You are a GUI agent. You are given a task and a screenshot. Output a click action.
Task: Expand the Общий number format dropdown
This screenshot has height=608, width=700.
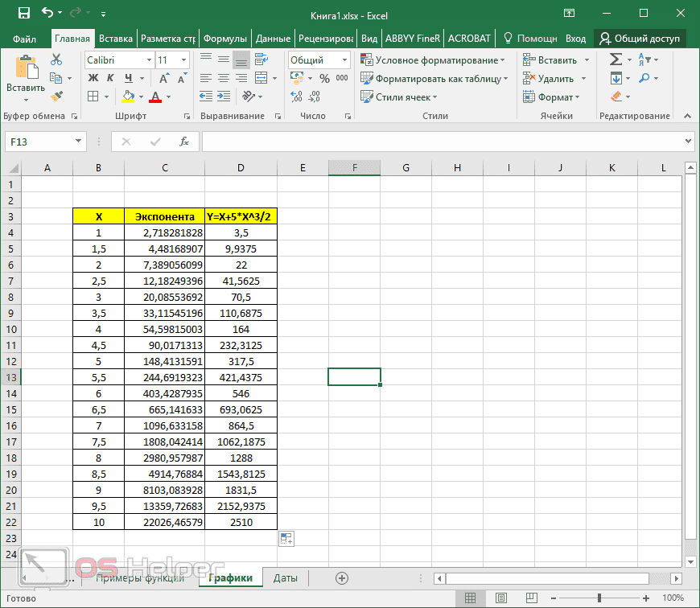click(x=344, y=60)
